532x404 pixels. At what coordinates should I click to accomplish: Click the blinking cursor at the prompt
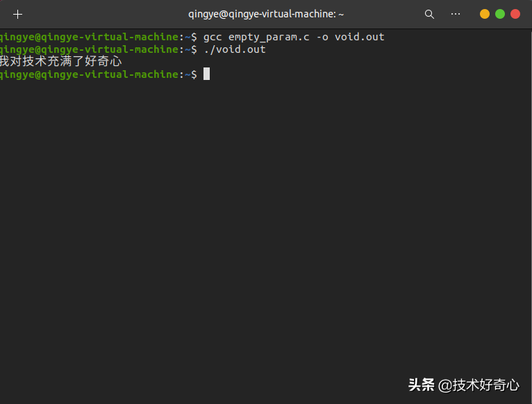pos(206,74)
